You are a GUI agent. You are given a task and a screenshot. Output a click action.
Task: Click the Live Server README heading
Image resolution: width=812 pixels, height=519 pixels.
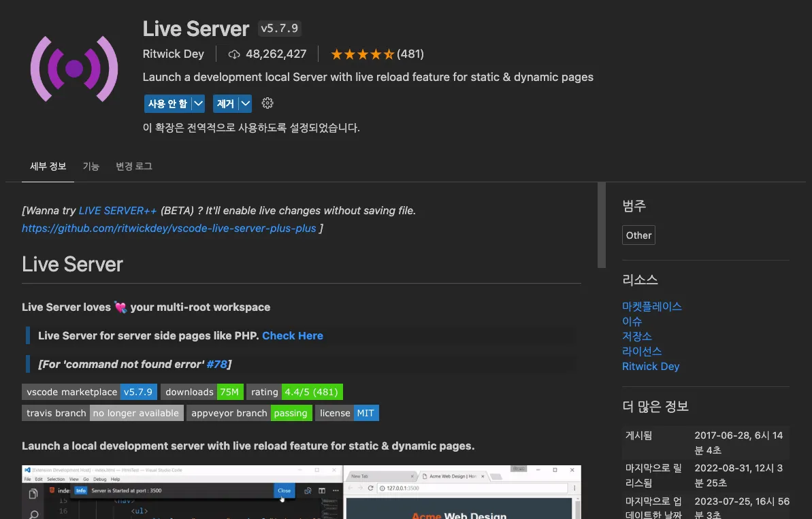[73, 265]
